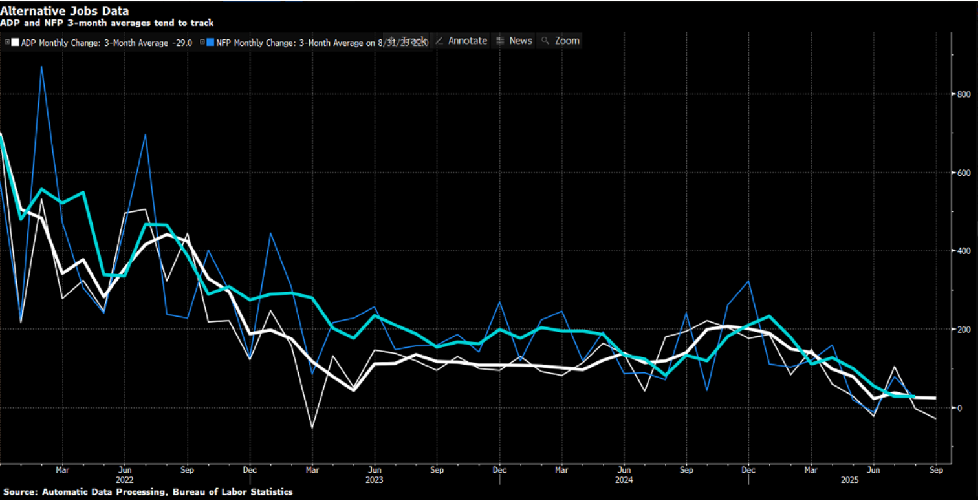This screenshot has width=980, height=501.
Task: Click the Alternative Jobs Data chart title
Action: pos(64,10)
